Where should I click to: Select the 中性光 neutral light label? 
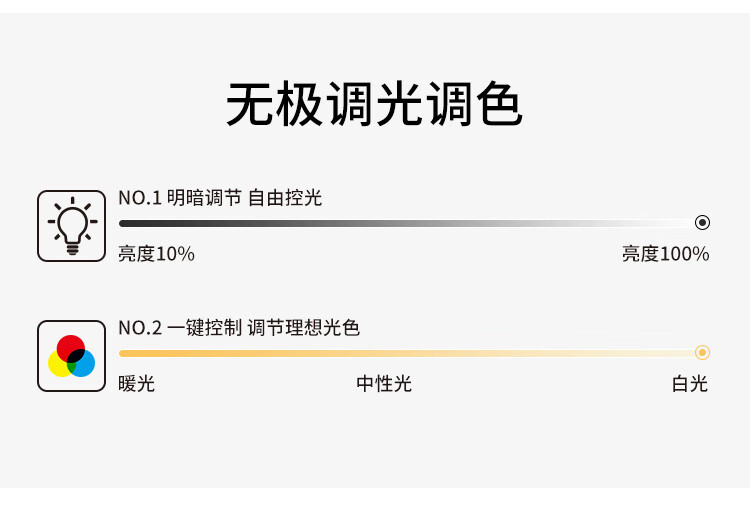[384, 384]
